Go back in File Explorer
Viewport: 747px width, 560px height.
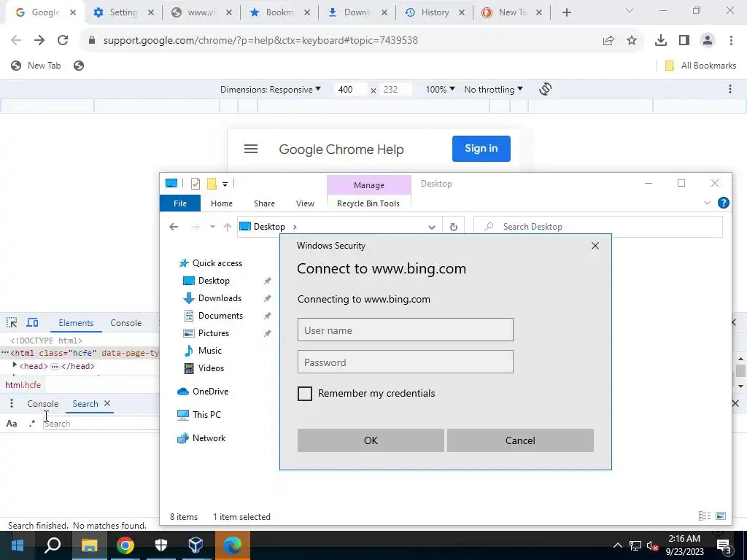point(174,227)
